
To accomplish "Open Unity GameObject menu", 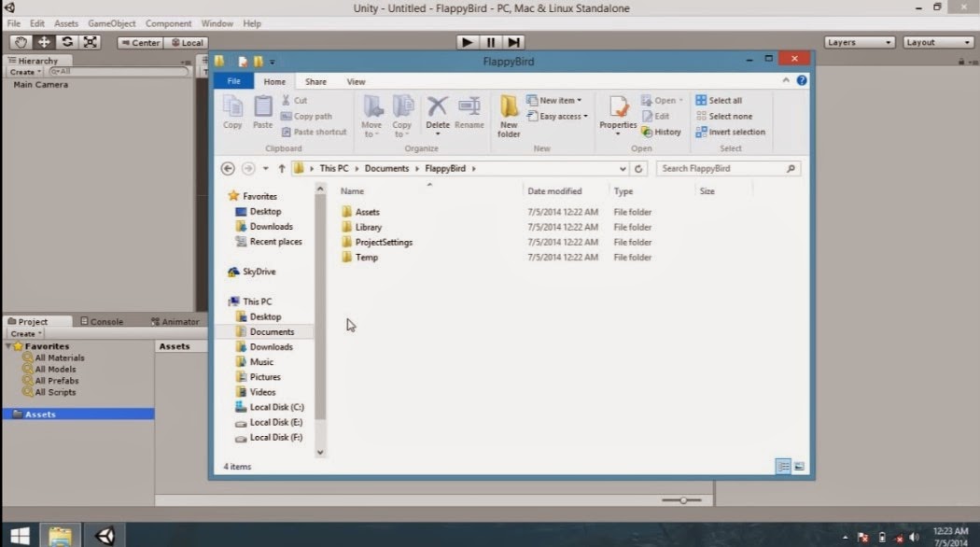I will click(x=111, y=23).
